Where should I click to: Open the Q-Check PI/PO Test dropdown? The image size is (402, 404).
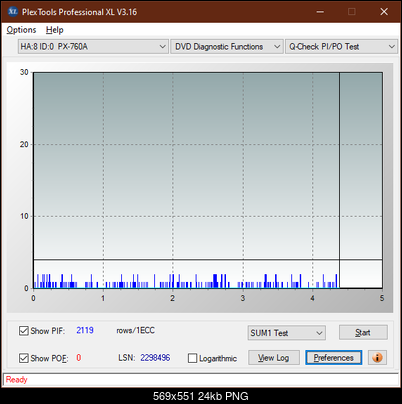tap(341, 47)
